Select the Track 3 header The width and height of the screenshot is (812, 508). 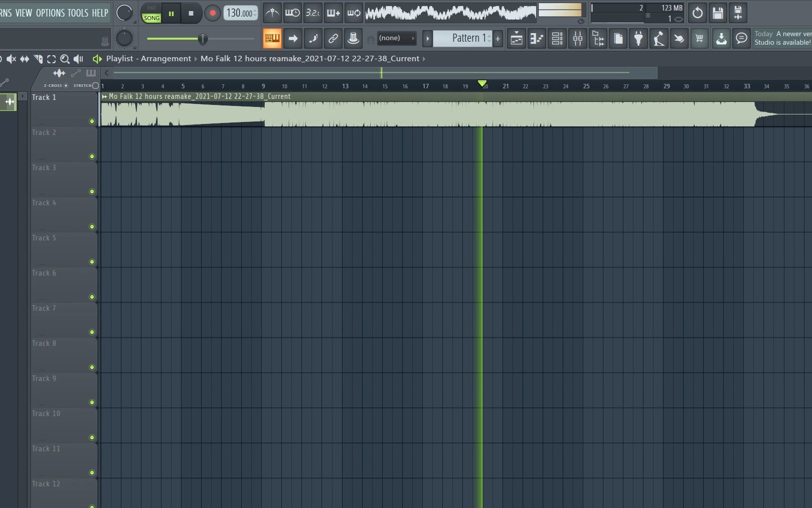(x=64, y=179)
